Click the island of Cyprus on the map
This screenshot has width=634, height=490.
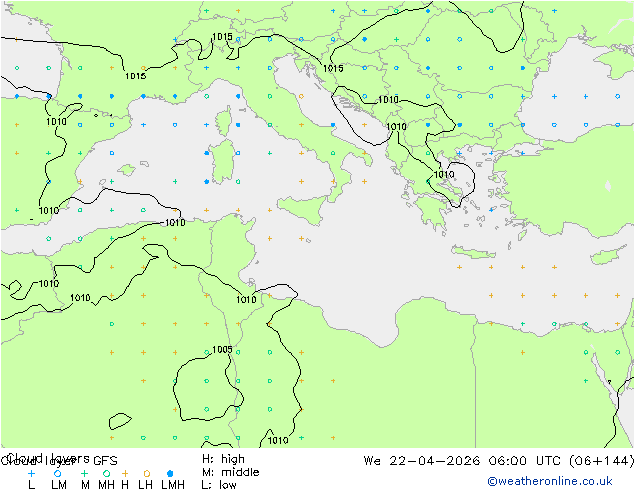coord(610,255)
